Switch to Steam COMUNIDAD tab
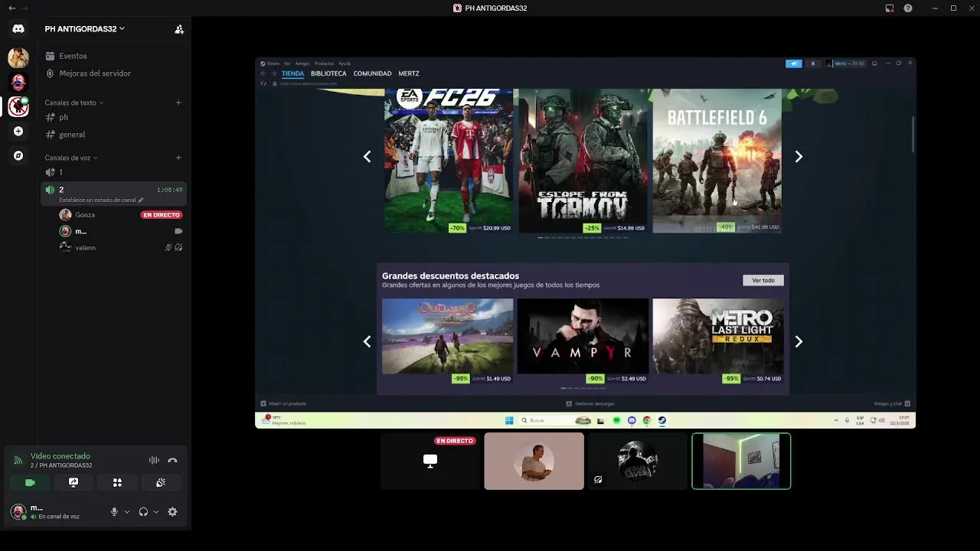980x551 pixels. coord(372,73)
